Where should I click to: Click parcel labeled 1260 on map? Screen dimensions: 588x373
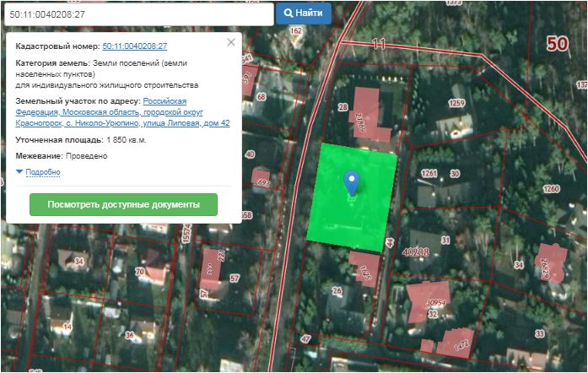coord(552,188)
